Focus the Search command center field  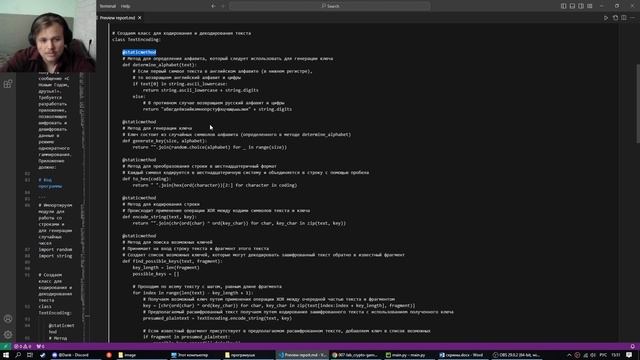tap(330, 6)
